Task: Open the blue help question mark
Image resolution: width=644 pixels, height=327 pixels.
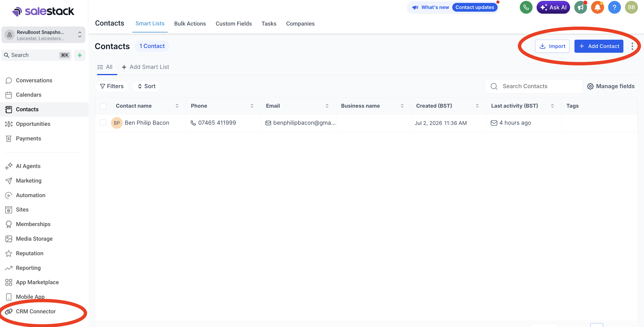Action: click(x=614, y=7)
